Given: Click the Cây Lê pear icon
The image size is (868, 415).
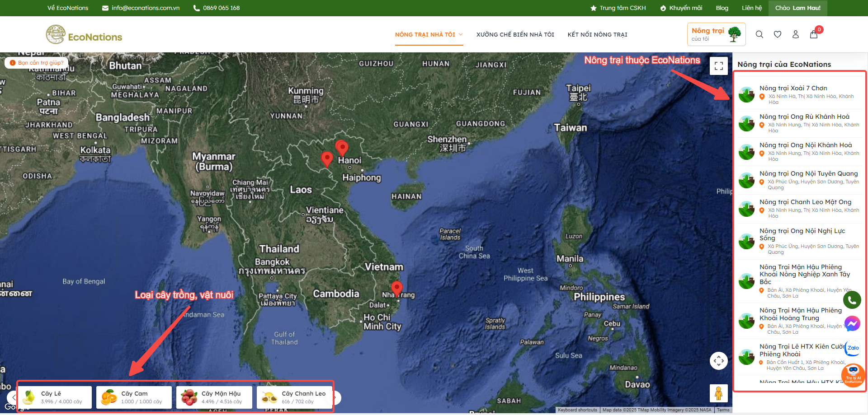Looking at the screenshot, I should [29, 397].
